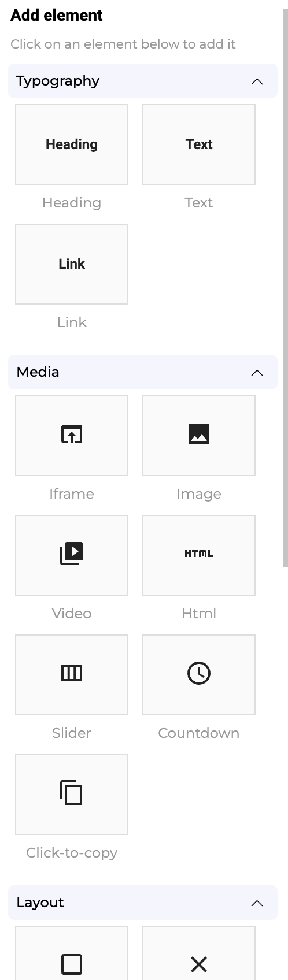
Task: Select the X-icon layout element
Action: [x=199, y=953]
